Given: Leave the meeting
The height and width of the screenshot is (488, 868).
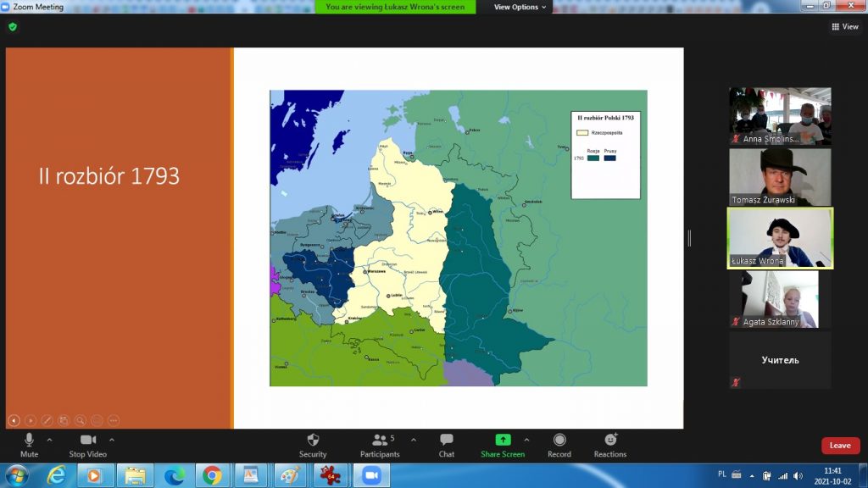Looking at the screenshot, I should pyautogui.click(x=840, y=446).
